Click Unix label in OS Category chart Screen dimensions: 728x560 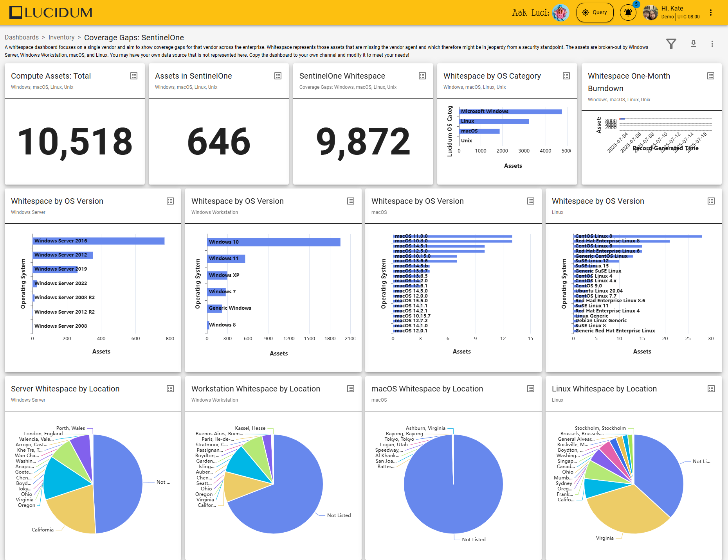[x=467, y=141]
